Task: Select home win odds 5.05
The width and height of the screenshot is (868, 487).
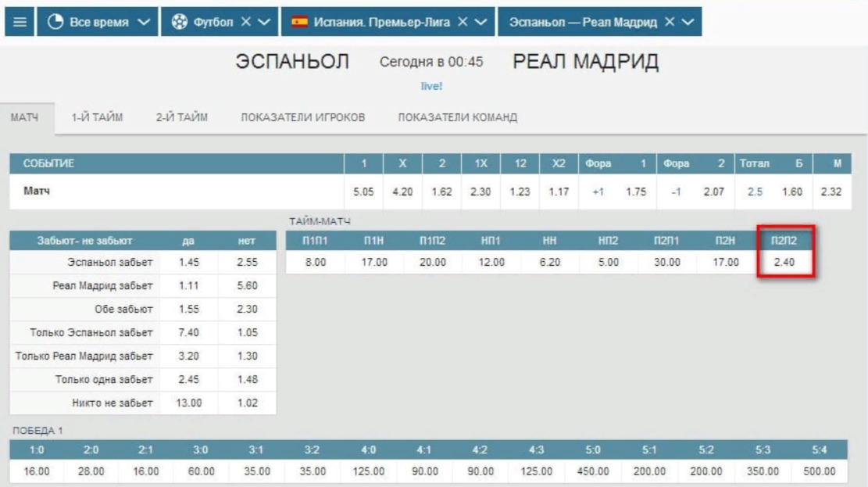Action: [364, 192]
